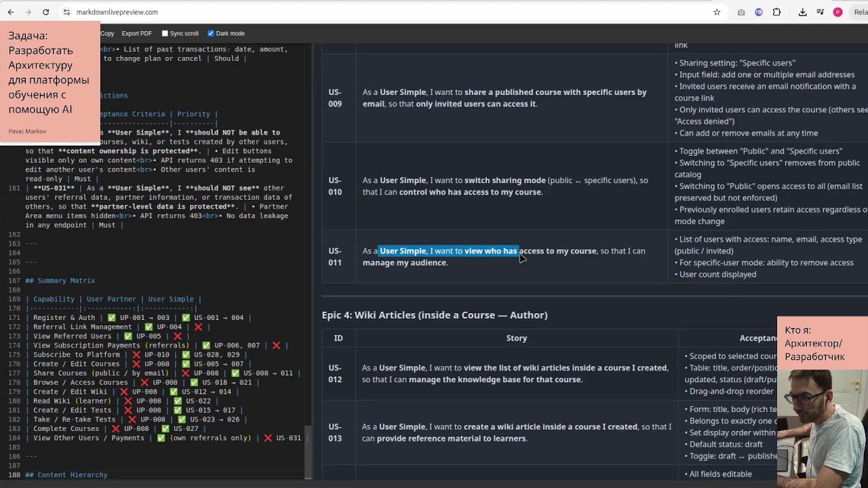Click the 'ID' column header in Epic 4 table
The height and width of the screenshot is (488, 868).
coord(338,338)
